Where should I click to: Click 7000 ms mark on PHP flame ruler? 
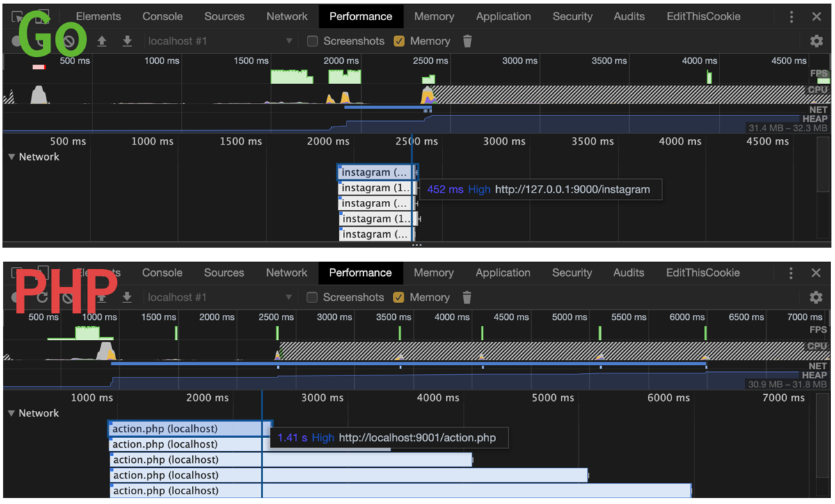click(x=783, y=398)
